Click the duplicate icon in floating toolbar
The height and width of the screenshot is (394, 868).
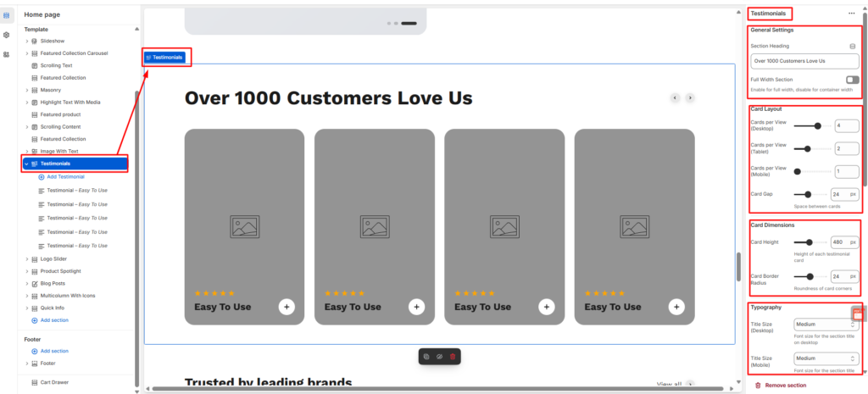click(426, 357)
